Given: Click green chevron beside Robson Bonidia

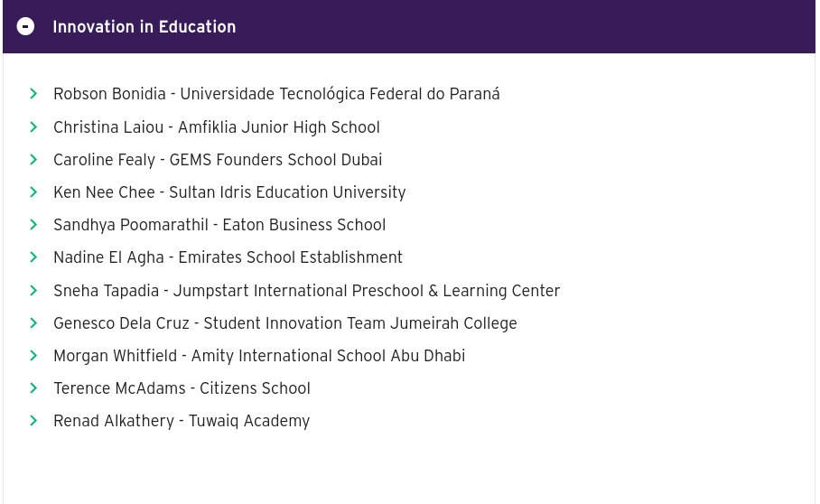Looking at the screenshot, I should coord(33,94).
